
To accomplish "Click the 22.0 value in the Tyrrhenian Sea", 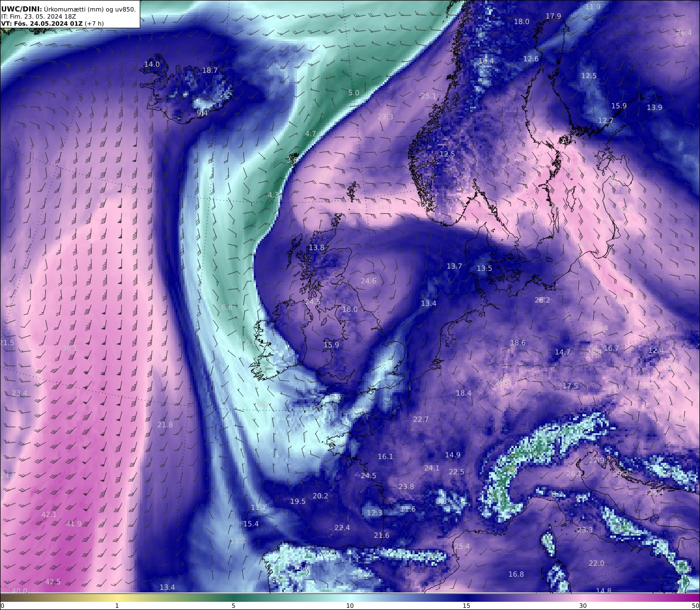I will click(597, 563).
